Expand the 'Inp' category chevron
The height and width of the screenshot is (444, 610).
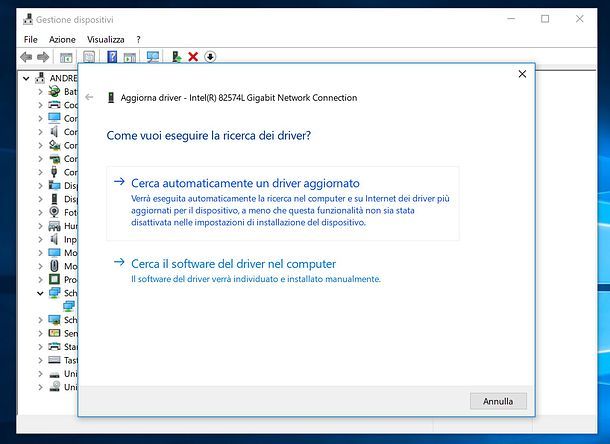tap(40, 239)
